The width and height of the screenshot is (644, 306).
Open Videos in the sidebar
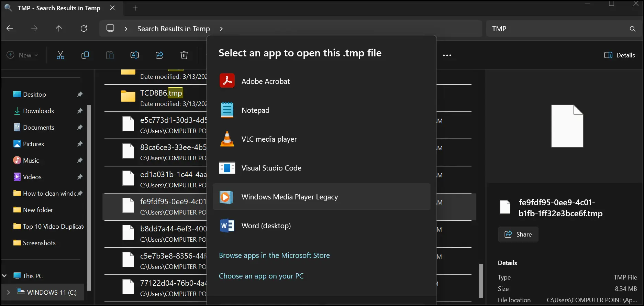coord(32,177)
